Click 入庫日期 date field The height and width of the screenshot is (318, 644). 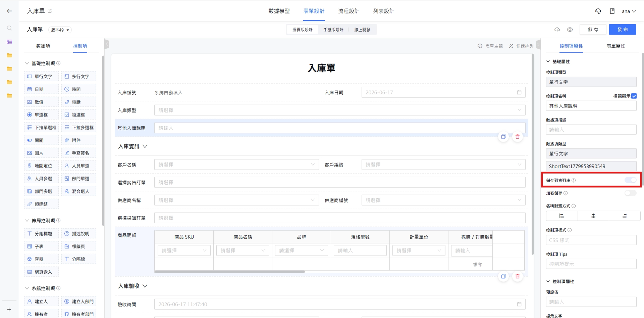[x=443, y=92]
